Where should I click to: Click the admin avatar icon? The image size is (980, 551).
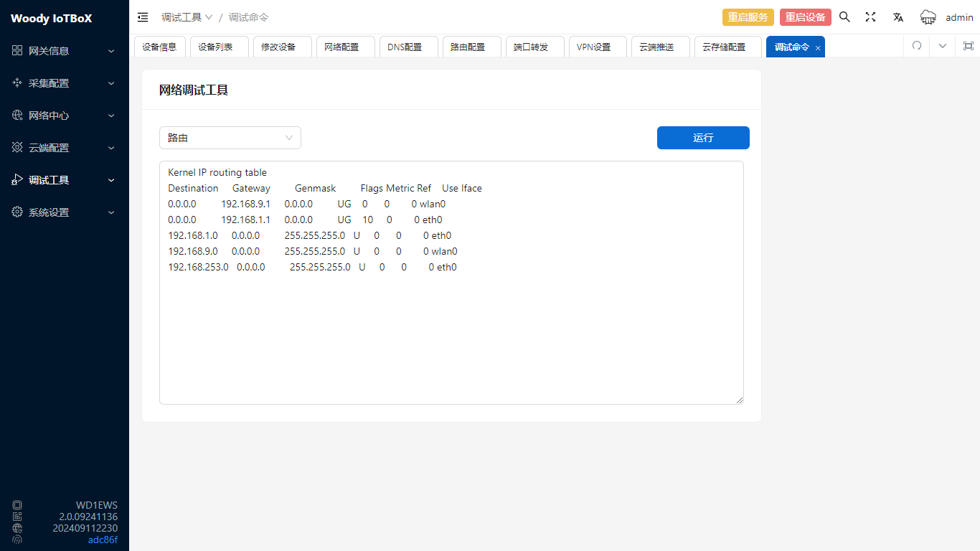click(x=928, y=17)
